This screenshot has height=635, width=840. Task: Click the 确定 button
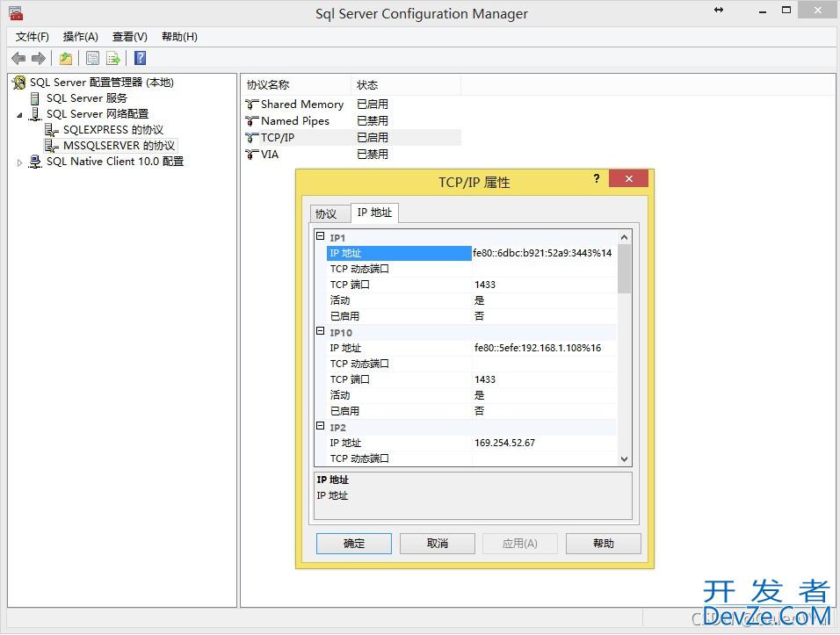coord(353,544)
